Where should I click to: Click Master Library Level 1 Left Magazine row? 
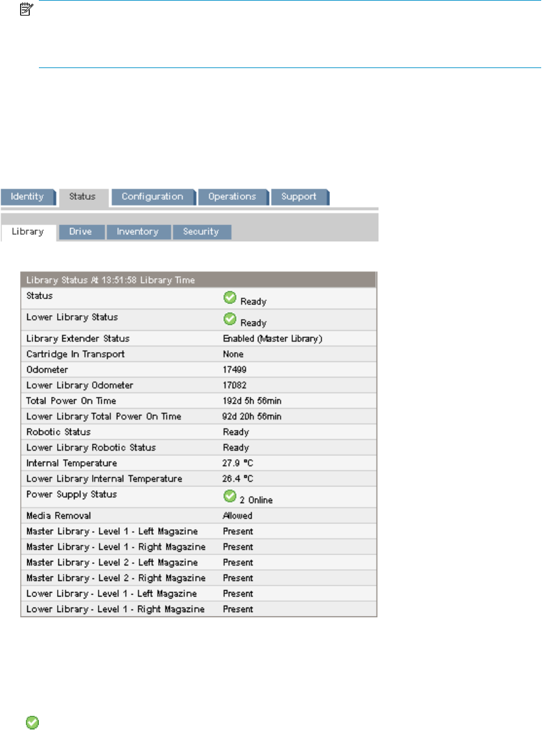click(x=198, y=532)
